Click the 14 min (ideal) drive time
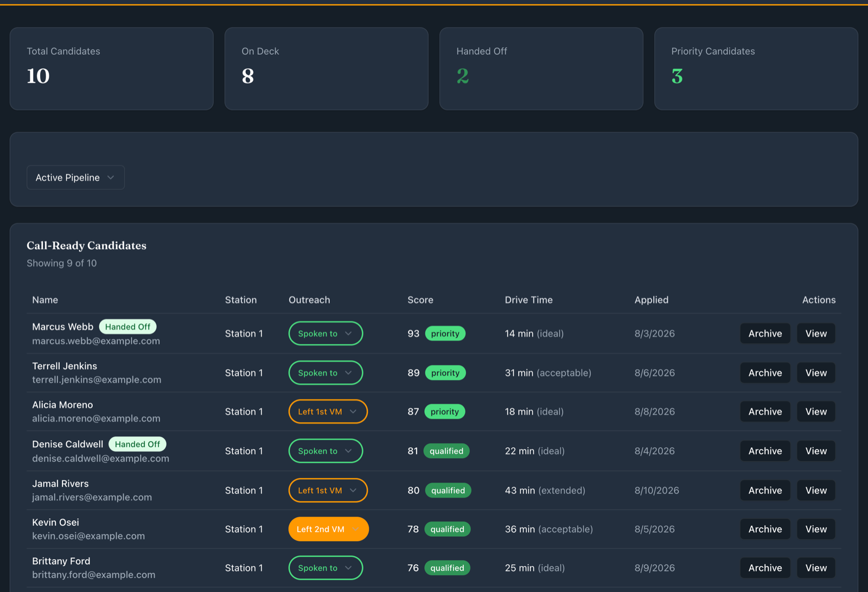The width and height of the screenshot is (868, 592). coord(534,333)
